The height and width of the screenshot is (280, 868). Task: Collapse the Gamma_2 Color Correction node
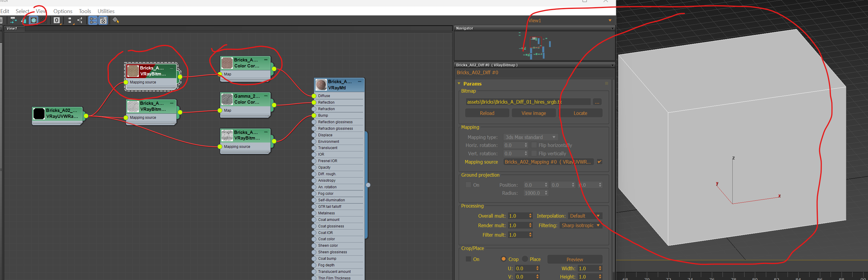266,96
